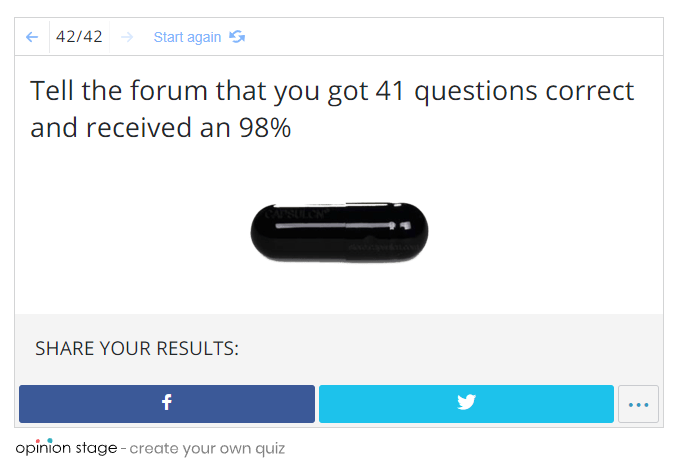Click the greyed-out next arrow icon
The image size is (689, 458).
point(127,37)
